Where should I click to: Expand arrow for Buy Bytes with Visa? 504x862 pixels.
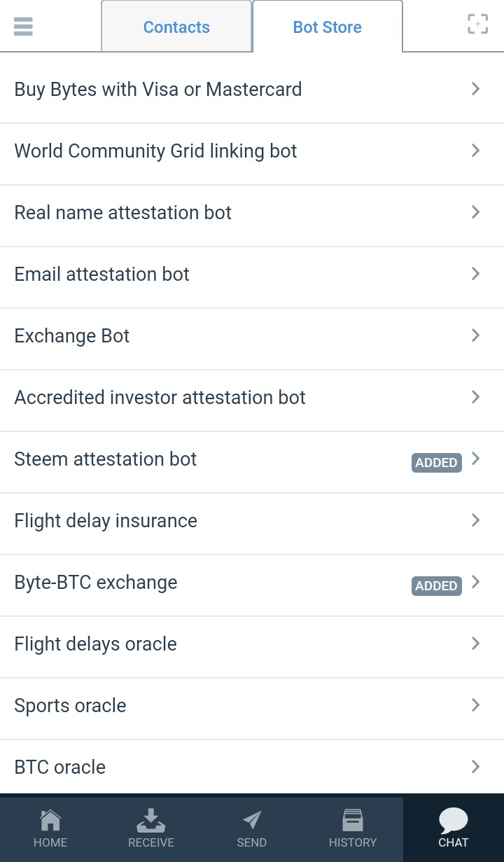click(x=475, y=89)
